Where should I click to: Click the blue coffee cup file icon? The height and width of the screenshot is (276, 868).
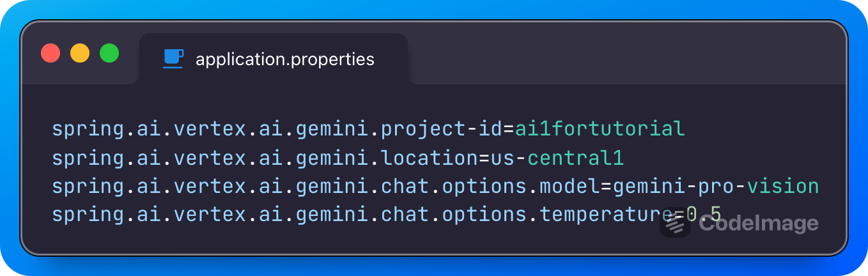173,58
